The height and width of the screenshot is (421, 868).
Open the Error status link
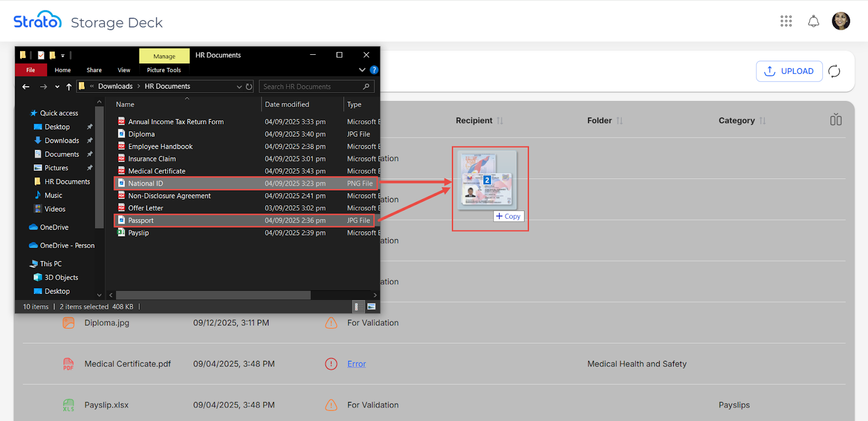pos(356,364)
